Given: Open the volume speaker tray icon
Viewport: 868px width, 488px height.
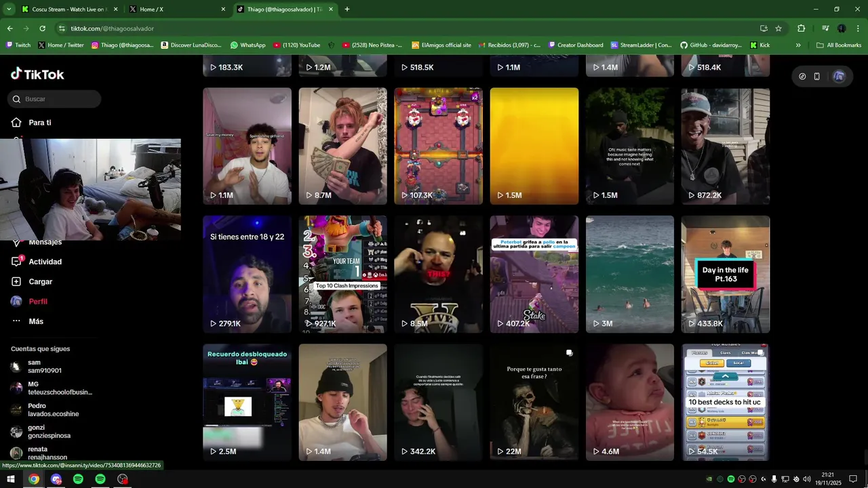Looking at the screenshot, I should click(x=807, y=479).
